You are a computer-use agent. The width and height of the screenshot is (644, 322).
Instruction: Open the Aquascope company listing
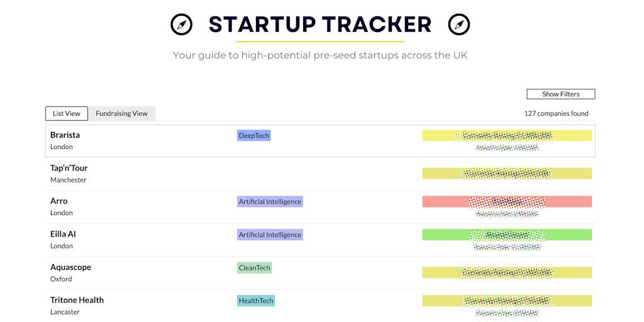(x=70, y=267)
